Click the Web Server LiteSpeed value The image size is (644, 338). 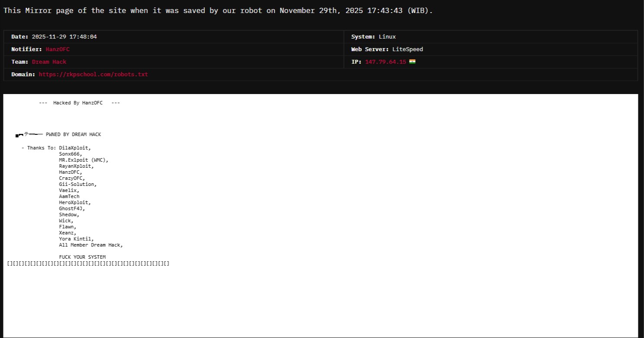tap(407, 49)
